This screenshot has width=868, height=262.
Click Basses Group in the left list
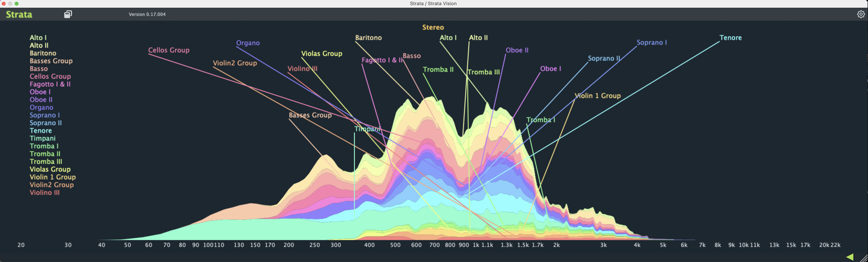[51, 61]
